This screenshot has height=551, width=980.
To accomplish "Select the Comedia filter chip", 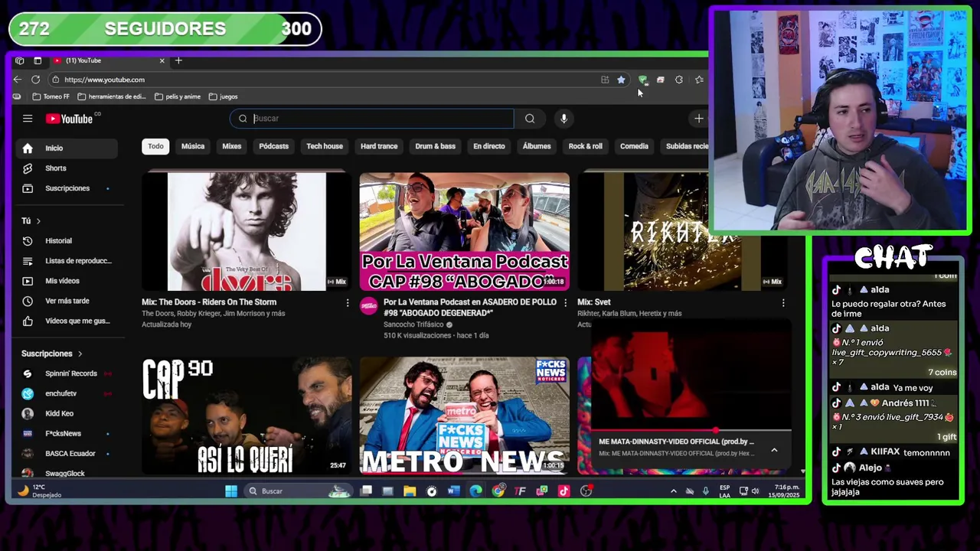I will (634, 146).
